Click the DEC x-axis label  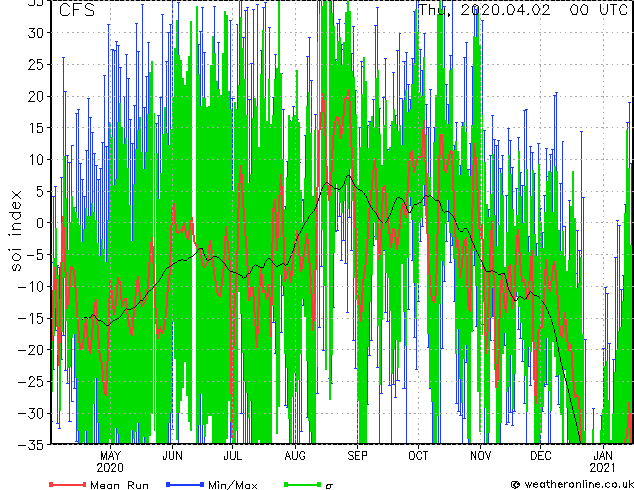[541, 456]
